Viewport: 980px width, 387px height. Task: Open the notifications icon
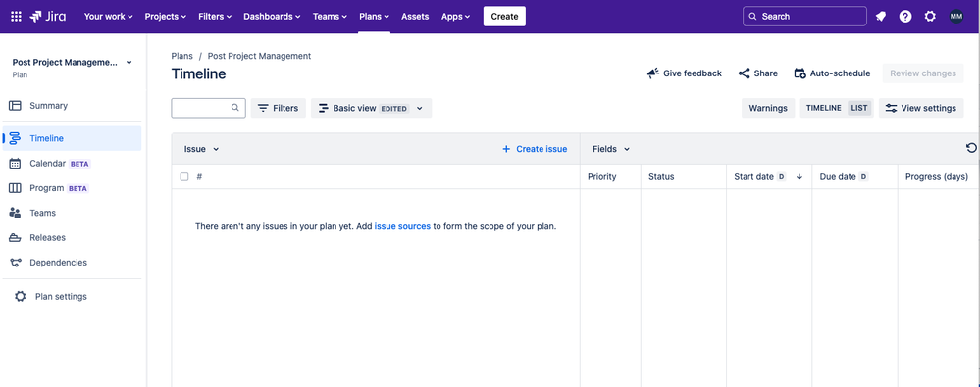tap(881, 17)
